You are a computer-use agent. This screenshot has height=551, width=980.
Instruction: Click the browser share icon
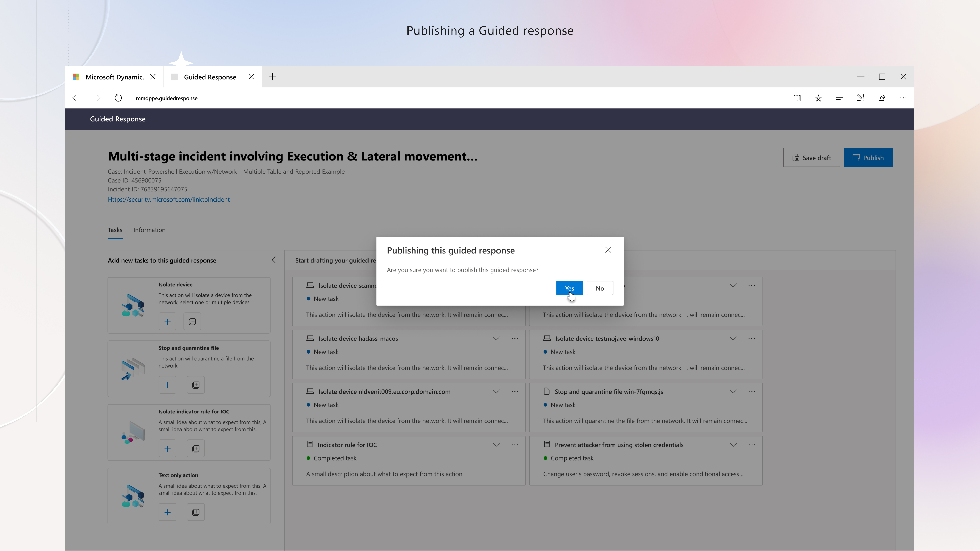(x=882, y=98)
